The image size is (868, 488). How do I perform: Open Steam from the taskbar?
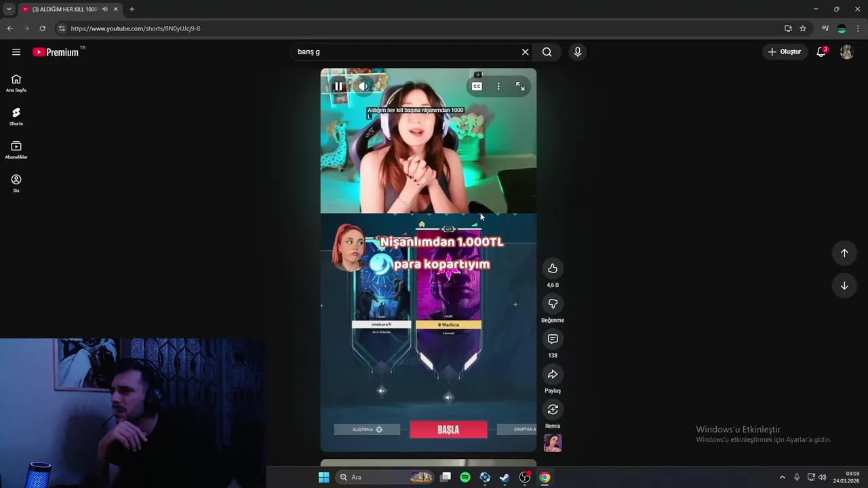click(x=505, y=477)
